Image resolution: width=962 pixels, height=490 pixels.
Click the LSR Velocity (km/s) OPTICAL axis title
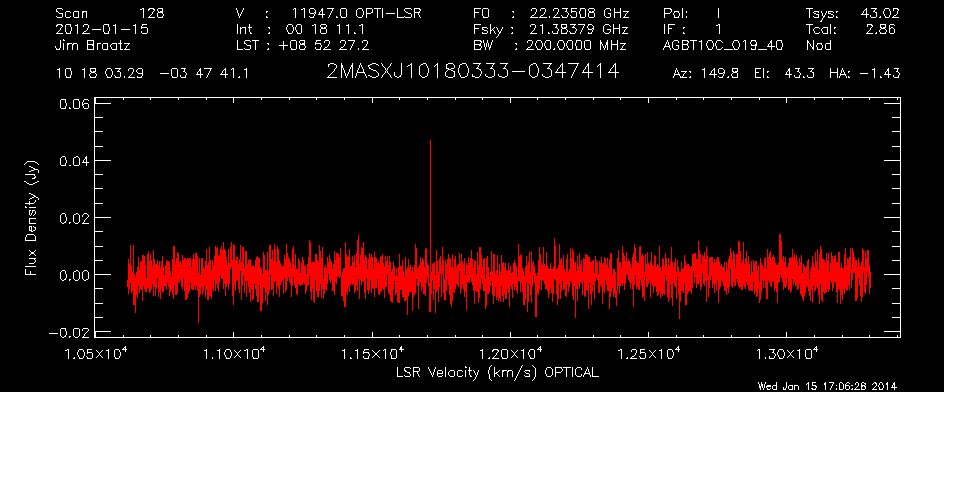pyautogui.click(x=497, y=373)
